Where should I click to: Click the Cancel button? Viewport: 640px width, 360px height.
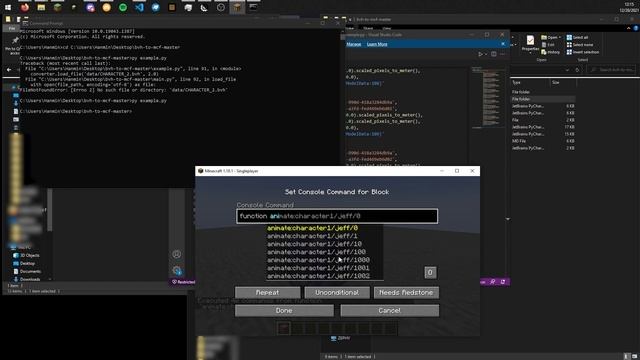(390, 311)
